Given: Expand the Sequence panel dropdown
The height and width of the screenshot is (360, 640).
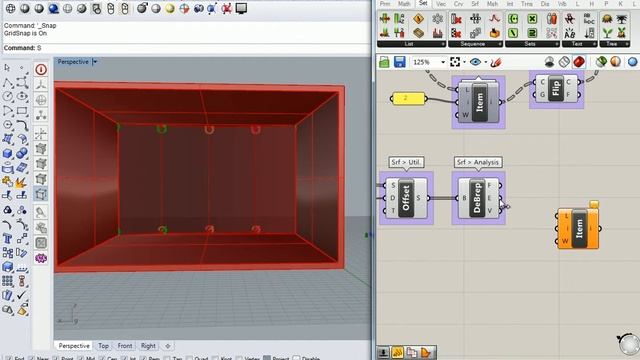Looking at the screenshot, I should point(500,44).
